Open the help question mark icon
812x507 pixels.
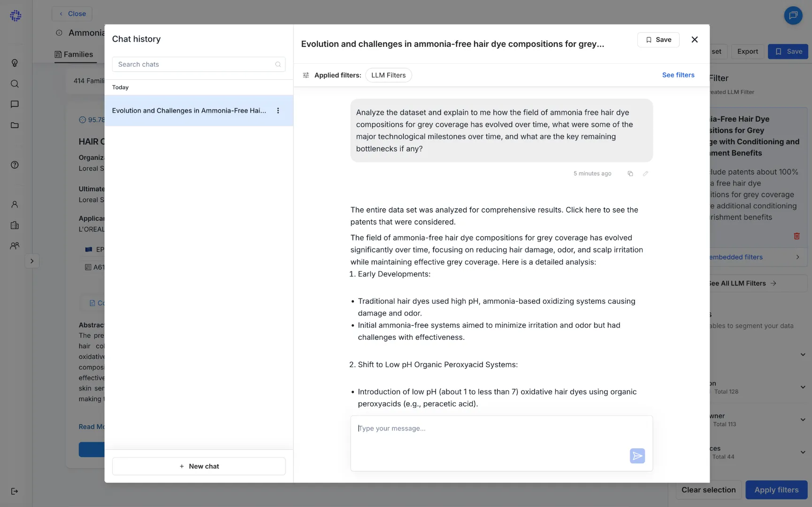15,165
